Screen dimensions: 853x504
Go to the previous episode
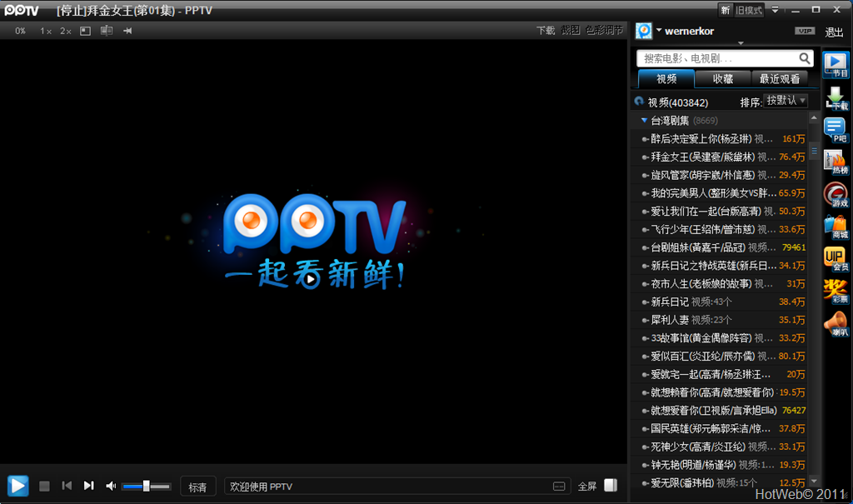point(67,486)
